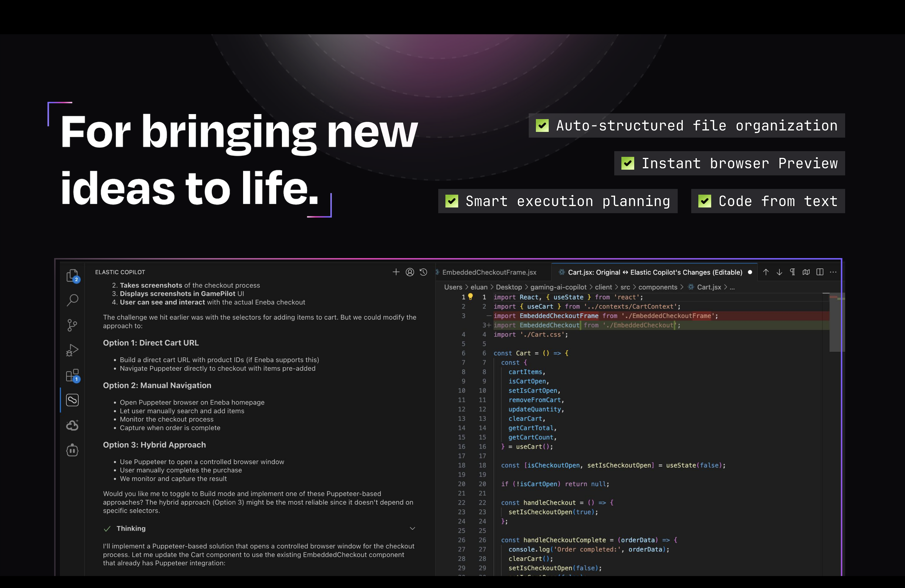Toggle Instant browser Preview checkbox

click(627, 163)
